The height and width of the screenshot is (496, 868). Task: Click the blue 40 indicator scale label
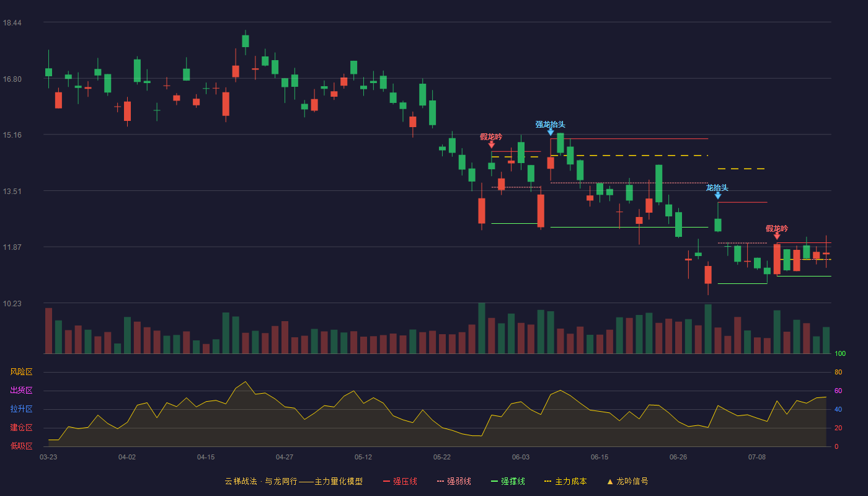point(838,409)
